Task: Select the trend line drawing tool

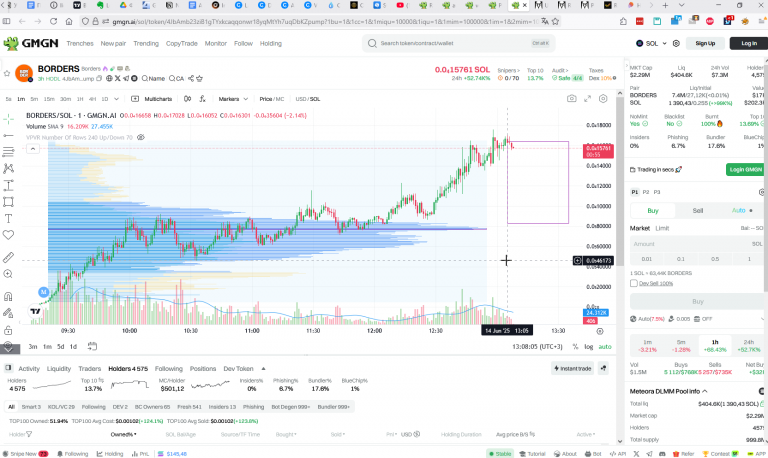Action: [x=8, y=135]
